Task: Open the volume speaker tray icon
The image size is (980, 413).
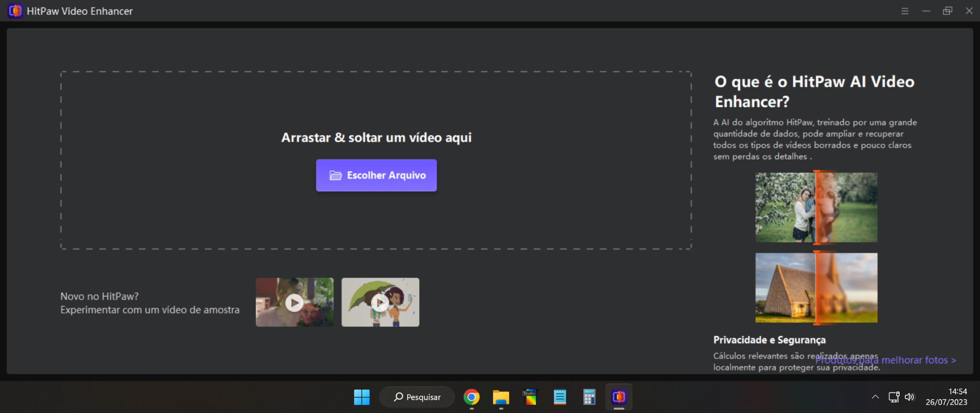Action: (x=910, y=397)
